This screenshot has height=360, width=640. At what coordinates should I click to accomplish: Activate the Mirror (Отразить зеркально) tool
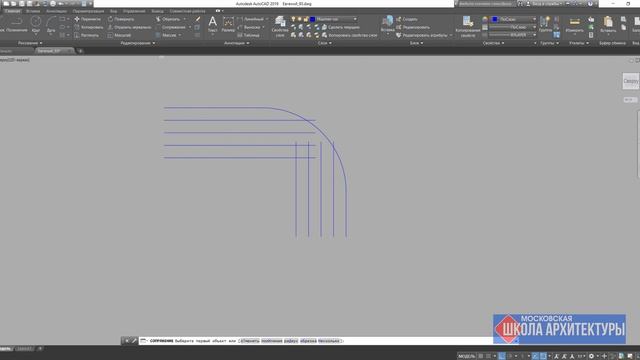(129, 27)
